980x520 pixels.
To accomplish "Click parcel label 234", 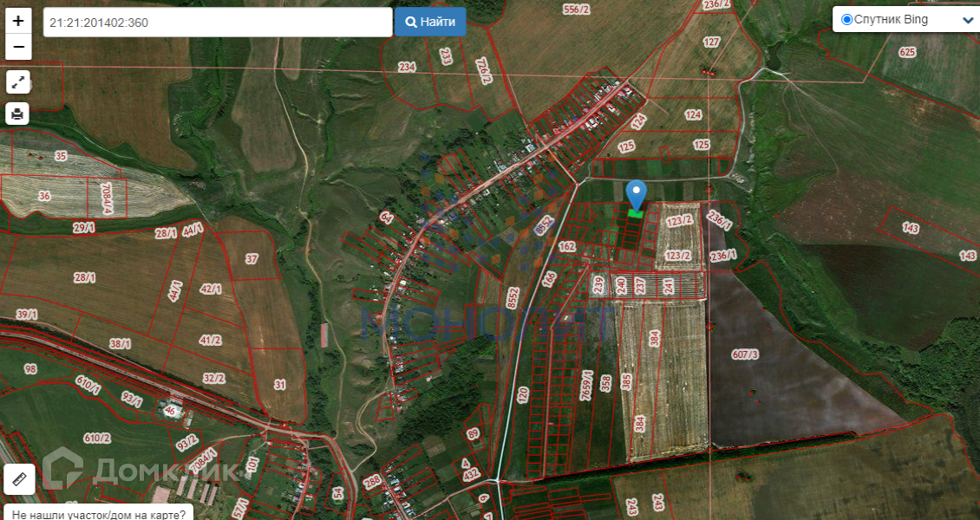I will point(407,67).
